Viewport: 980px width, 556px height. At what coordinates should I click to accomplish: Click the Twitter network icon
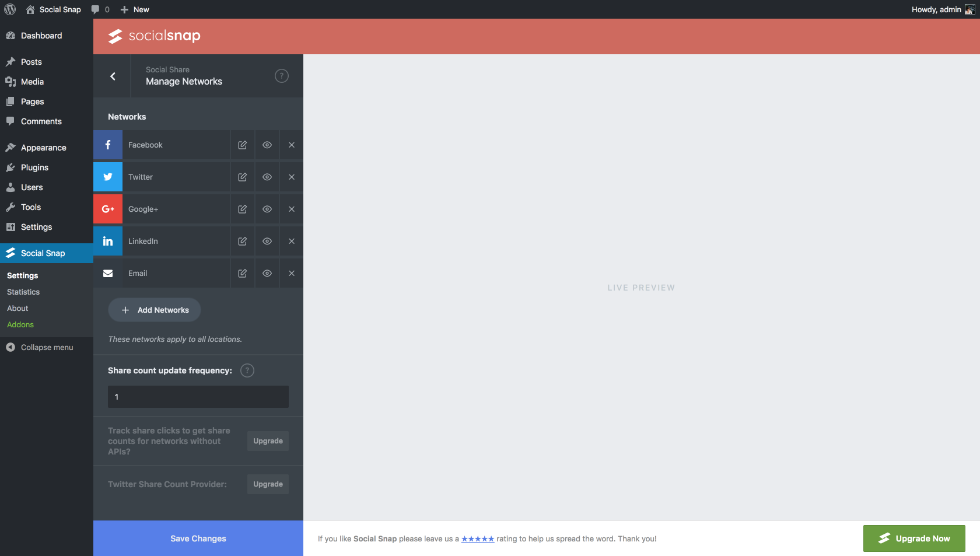(108, 177)
